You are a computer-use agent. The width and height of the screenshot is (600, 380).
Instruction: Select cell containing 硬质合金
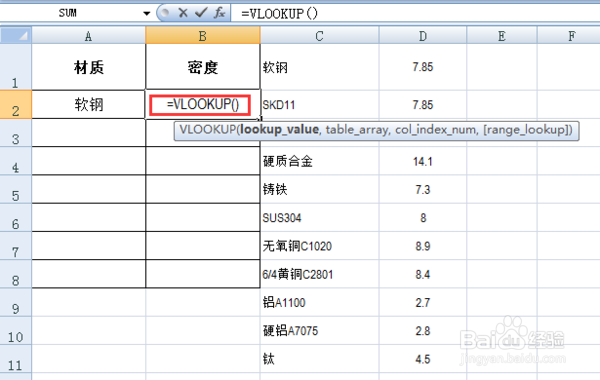320,161
